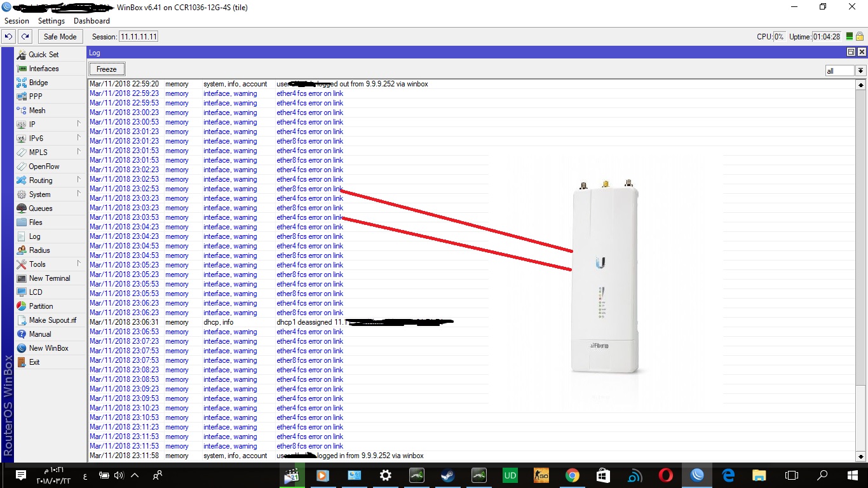
Task: Open the LCD settings
Action: click(36, 292)
